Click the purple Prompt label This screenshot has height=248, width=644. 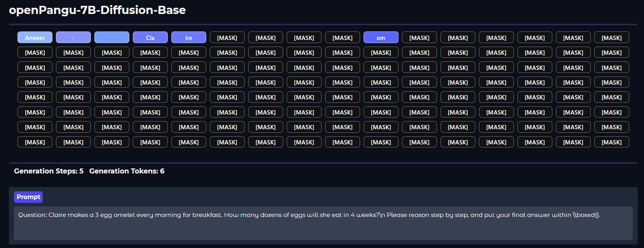[x=28, y=197]
